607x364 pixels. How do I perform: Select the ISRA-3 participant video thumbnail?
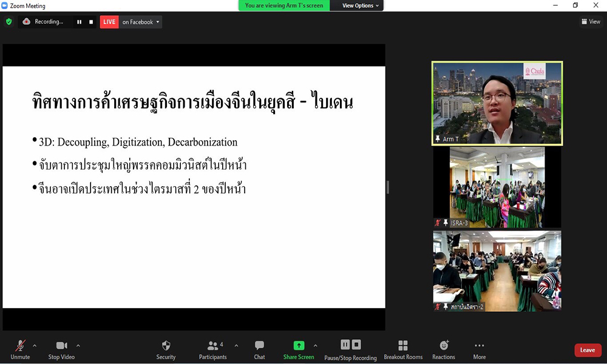point(497,187)
